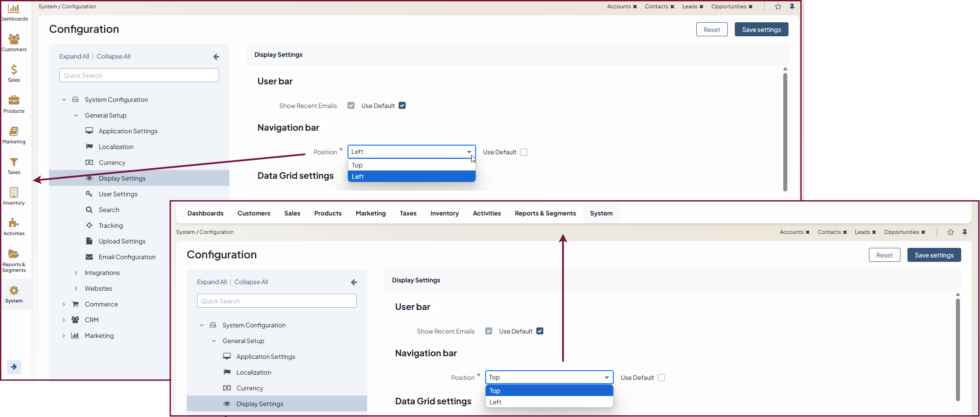
Task: Click the upper Save settings button
Action: (761, 30)
